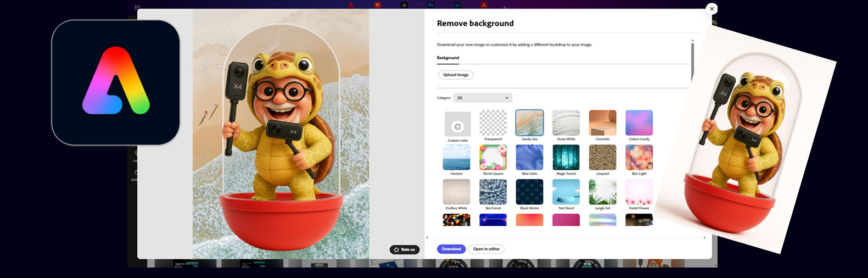The height and width of the screenshot is (278, 868).
Task: Switch to the Background tab
Action: [448, 58]
